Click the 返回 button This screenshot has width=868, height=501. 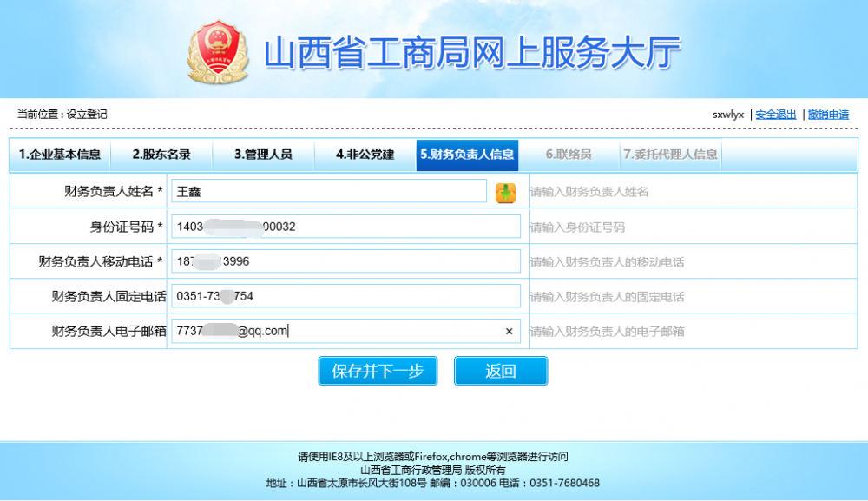tap(501, 371)
